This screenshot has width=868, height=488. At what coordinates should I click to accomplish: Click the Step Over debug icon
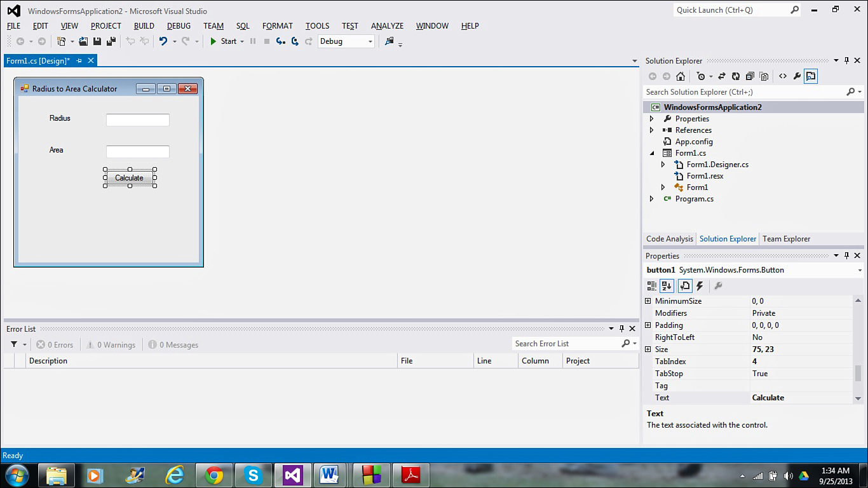295,41
